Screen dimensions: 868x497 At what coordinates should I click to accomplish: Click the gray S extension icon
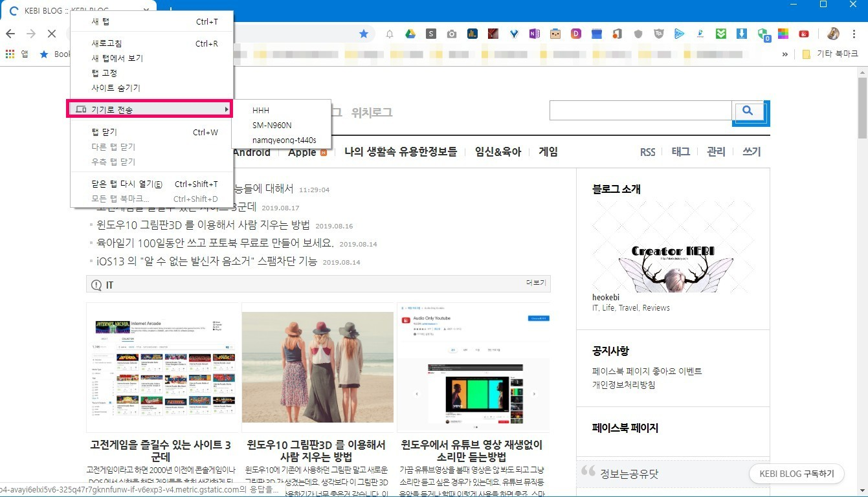431,34
